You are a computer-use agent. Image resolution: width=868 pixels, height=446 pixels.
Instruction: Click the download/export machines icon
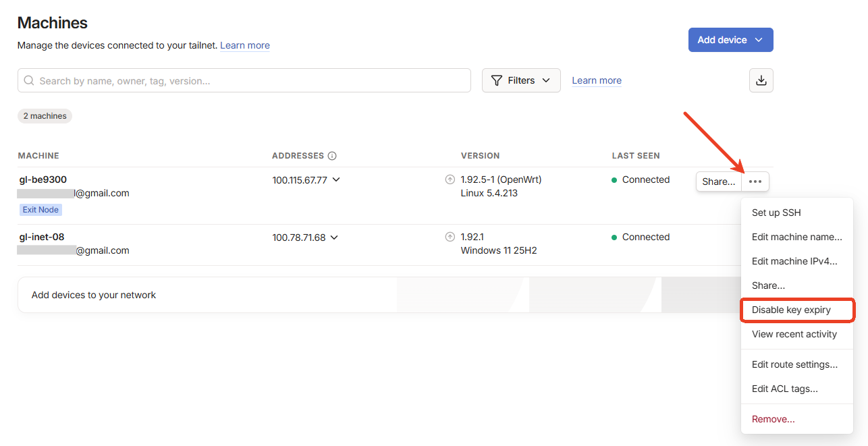[761, 80]
